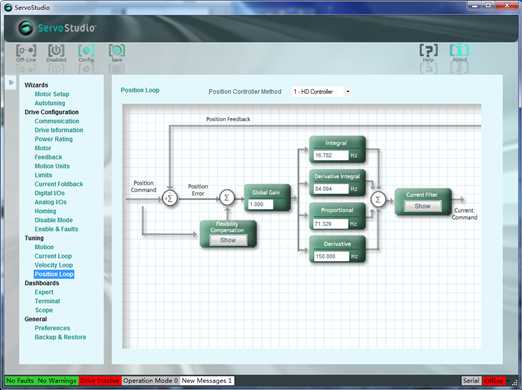522x390 pixels.
Task: Open Current Loop tuning
Action: click(53, 256)
